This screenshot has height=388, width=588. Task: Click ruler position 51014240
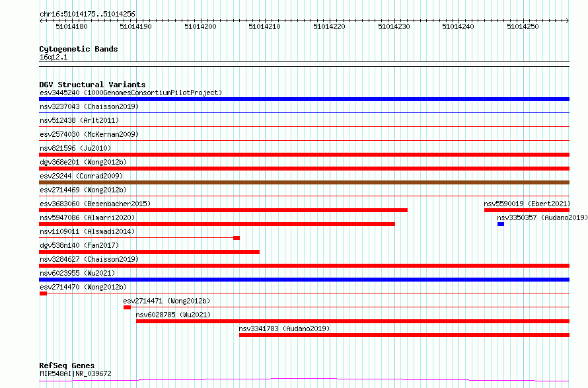459,26
